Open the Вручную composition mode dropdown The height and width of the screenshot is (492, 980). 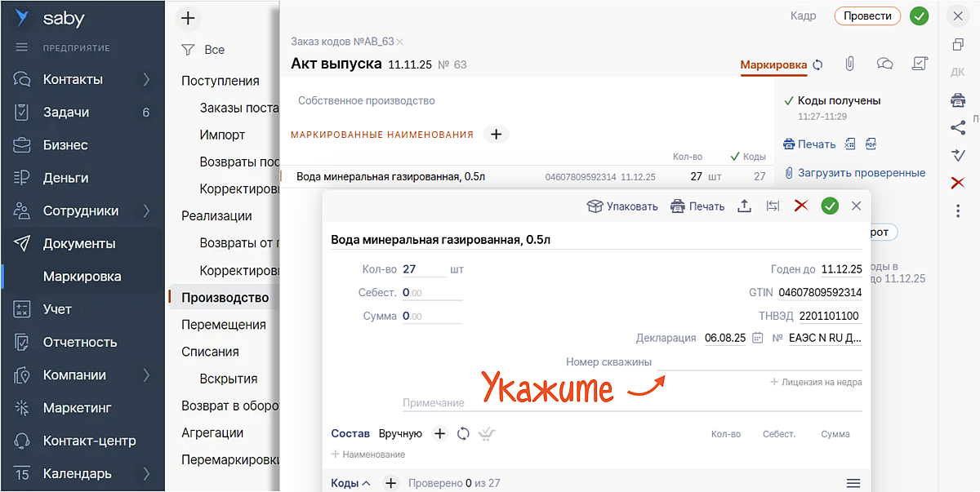[400, 434]
